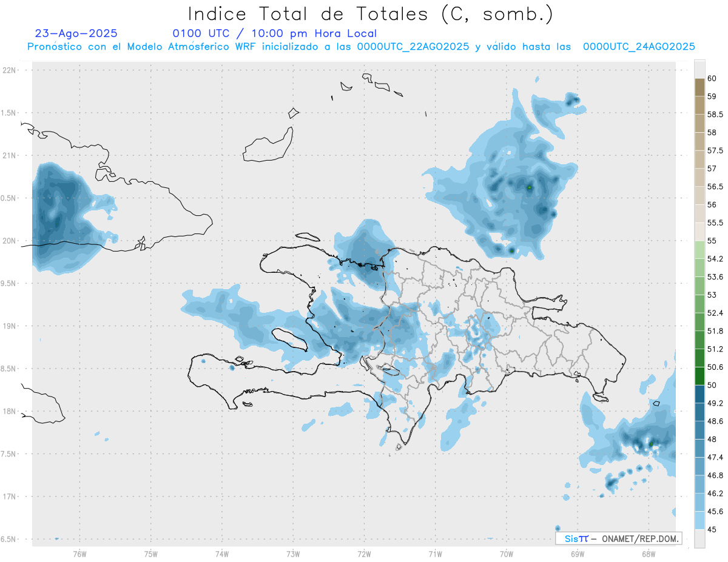The width and height of the screenshot is (728, 562).
Task: Click the colorbar value '52.4'
Action: 715,313
